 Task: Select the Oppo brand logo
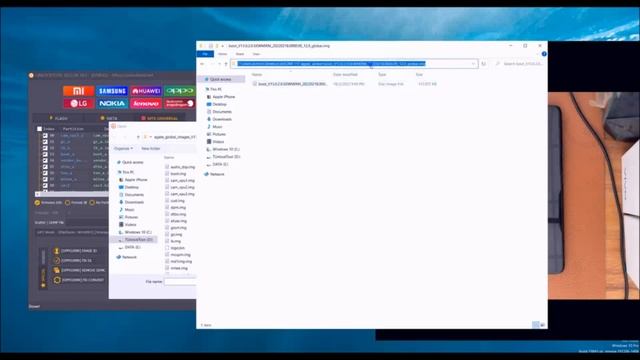tap(179, 91)
